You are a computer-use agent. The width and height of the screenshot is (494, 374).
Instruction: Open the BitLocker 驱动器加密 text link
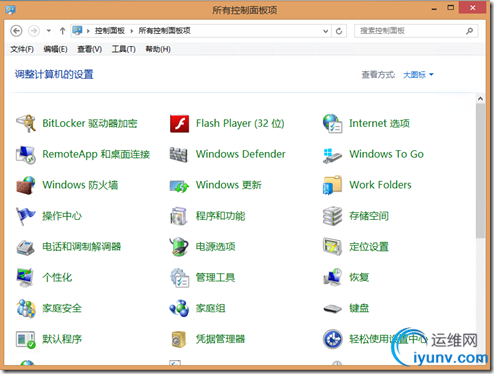[90, 124]
